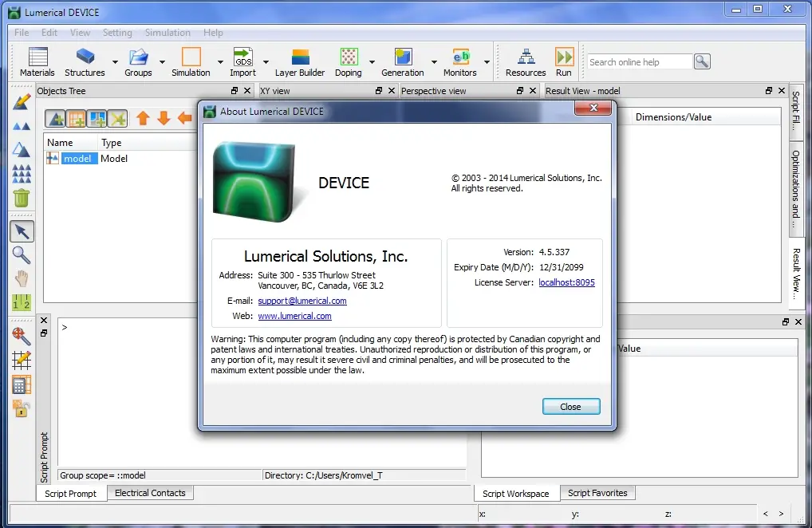Expand the Monitors dropdown arrow

(487, 62)
